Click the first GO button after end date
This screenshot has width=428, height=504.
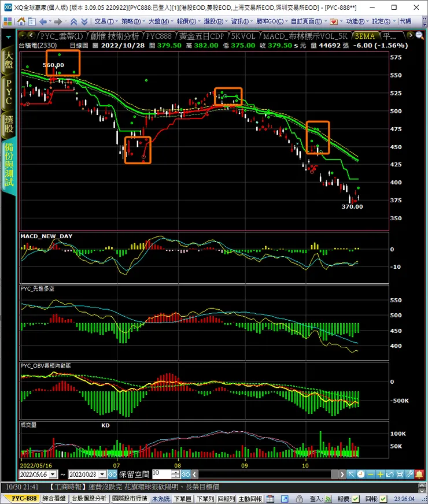[112, 474]
